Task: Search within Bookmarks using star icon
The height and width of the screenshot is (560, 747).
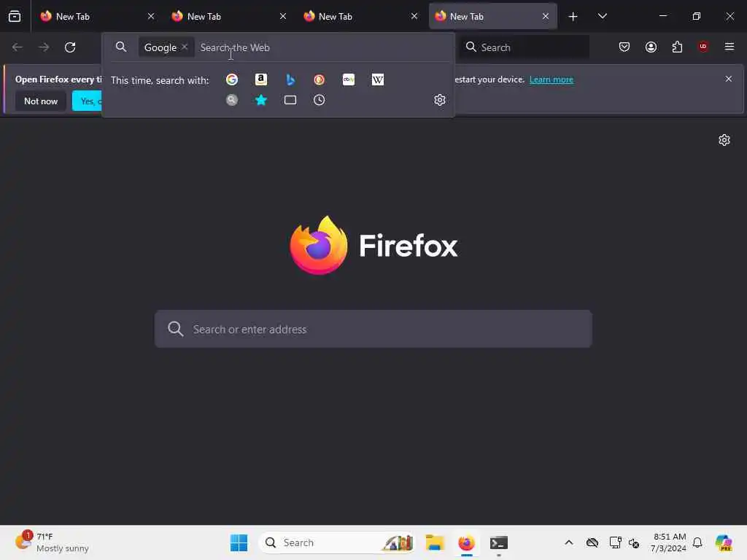Action: pyautogui.click(x=261, y=100)
